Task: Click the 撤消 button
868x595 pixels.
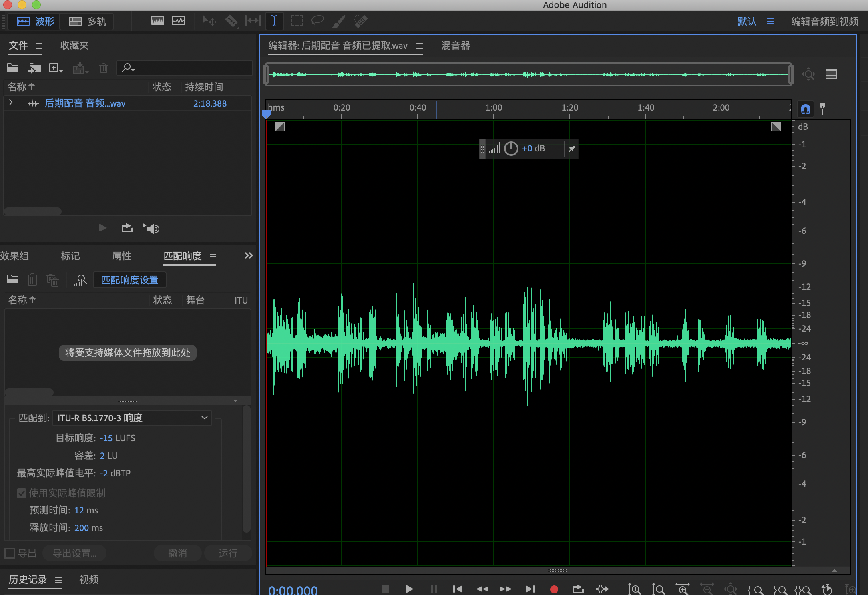Action: tap(177, 553)
